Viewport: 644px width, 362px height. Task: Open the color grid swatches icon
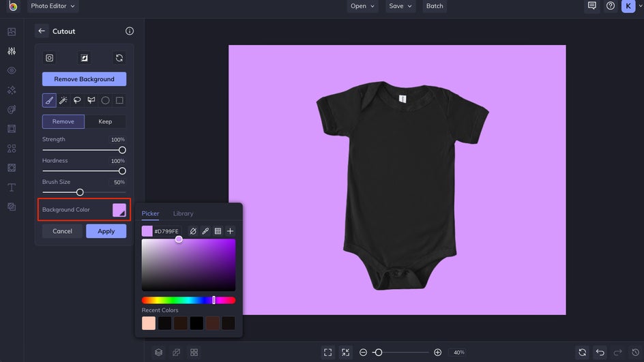(218, 231)
